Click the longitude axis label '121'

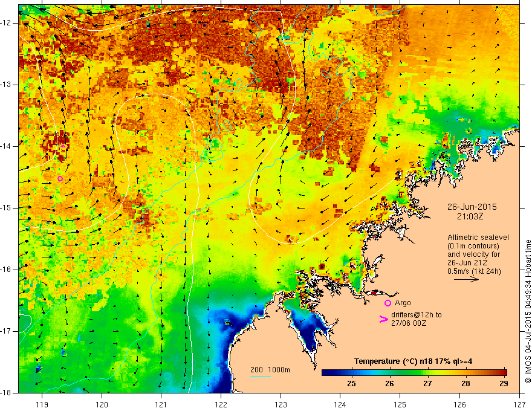(161, 405)
